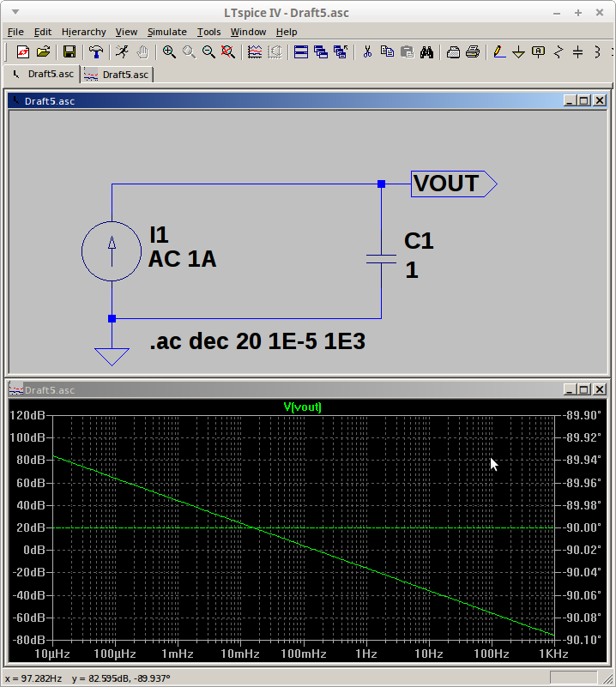
Task: Run the simulation using the running man icon
Action: [x=122, y=51]
